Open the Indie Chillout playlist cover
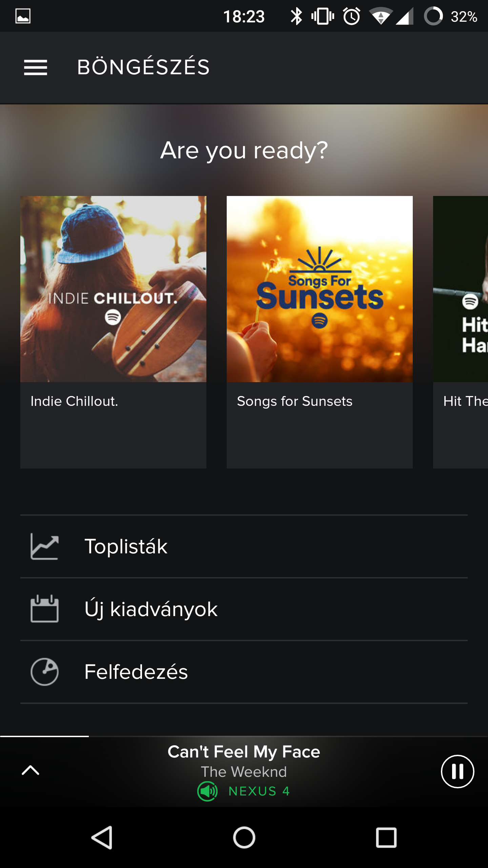Image resolution: width=488 pixels, height=868 pixels. click(113, 289)
